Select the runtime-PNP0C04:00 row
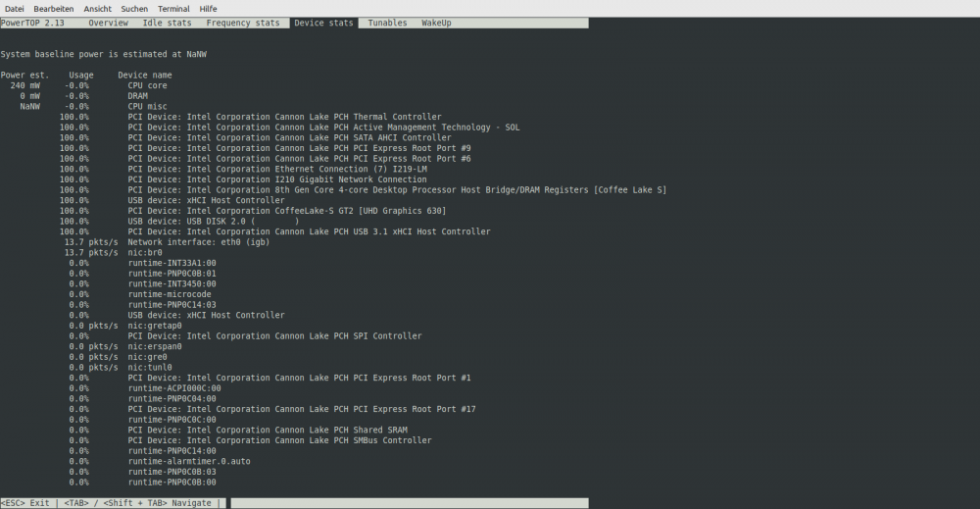Image resolution: width=980 pixels, height=509 pixels. coord(142,399)
